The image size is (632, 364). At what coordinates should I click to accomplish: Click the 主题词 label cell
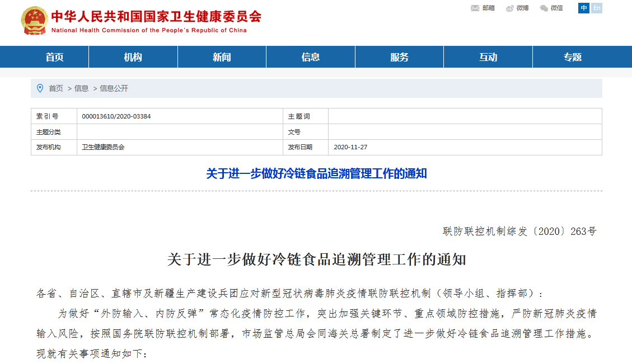coord(306,116)
